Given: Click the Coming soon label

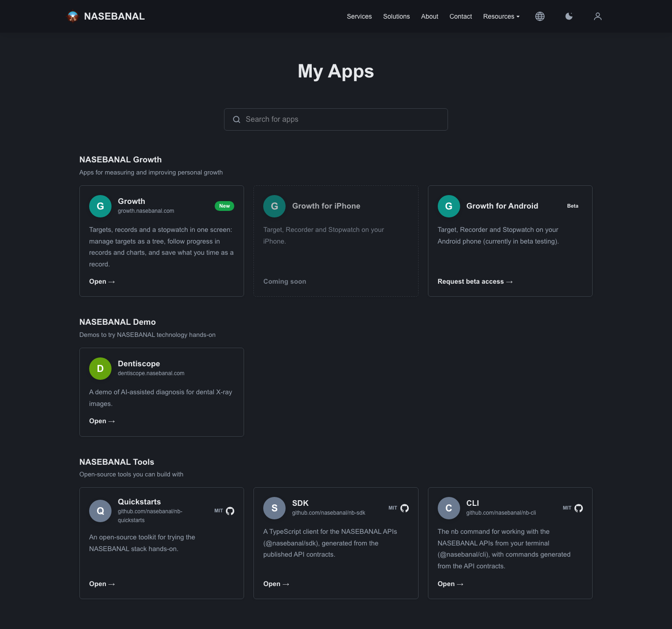Looking at the screenshot, I should (285, 281).
